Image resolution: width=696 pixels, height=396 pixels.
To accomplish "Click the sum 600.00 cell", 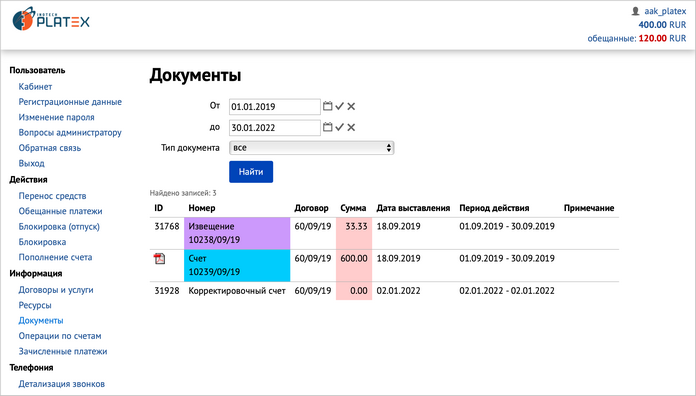I will click(354, 265).
